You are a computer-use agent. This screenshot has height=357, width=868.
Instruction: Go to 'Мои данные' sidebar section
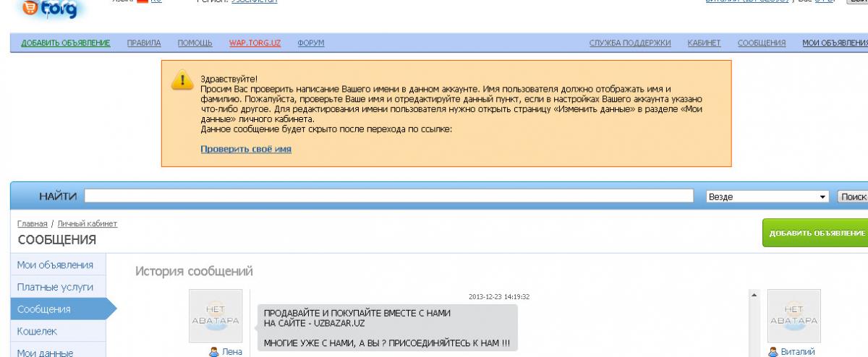pyautogui.click(x=45, y=353)
